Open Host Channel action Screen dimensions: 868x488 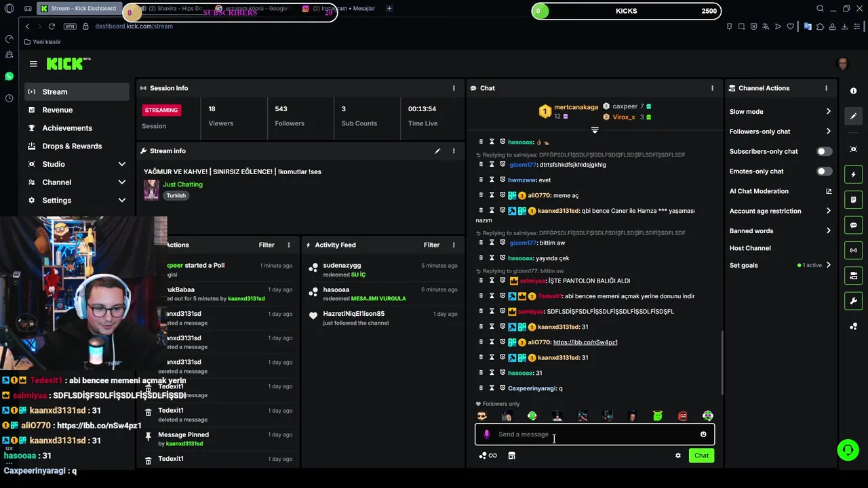(750, 248)
